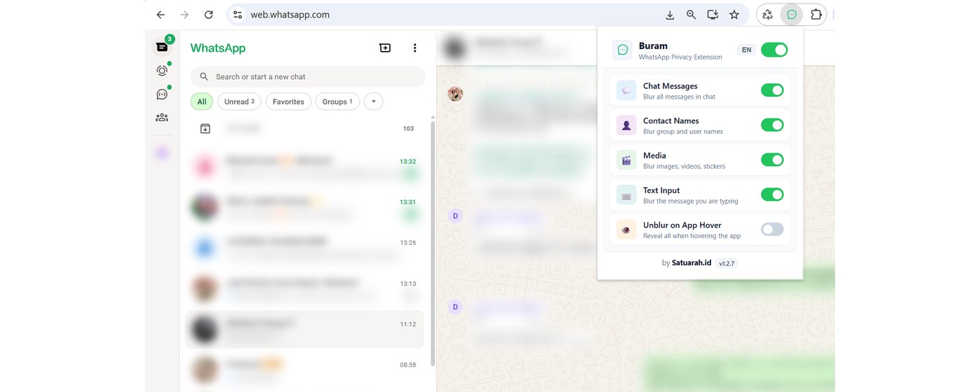
Task: Click the Buram logo in the popup header
Action: click(622, 50)
